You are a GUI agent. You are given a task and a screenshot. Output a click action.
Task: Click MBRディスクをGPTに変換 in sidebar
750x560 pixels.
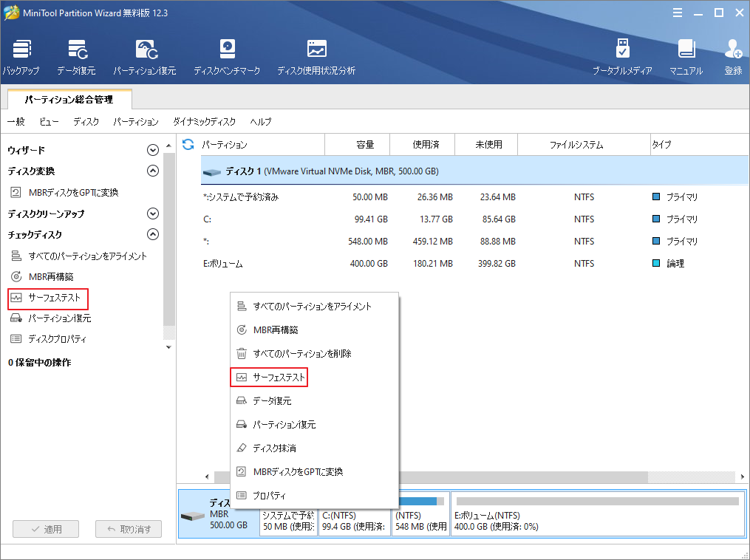tap(73, 193)
